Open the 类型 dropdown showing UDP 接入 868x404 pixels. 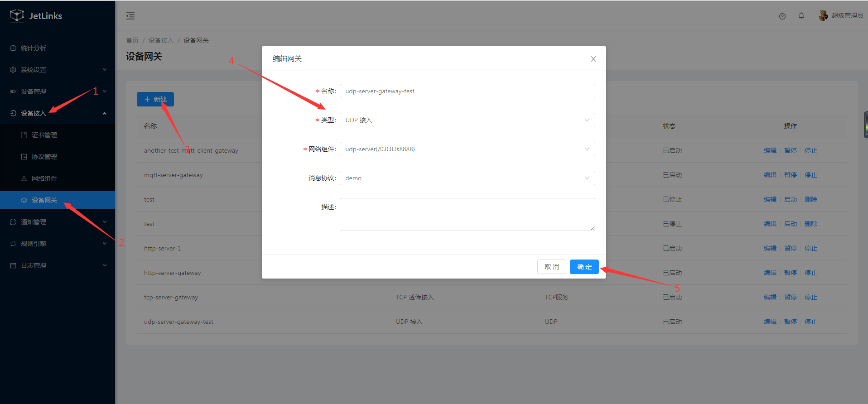click(x=467, y=120)
